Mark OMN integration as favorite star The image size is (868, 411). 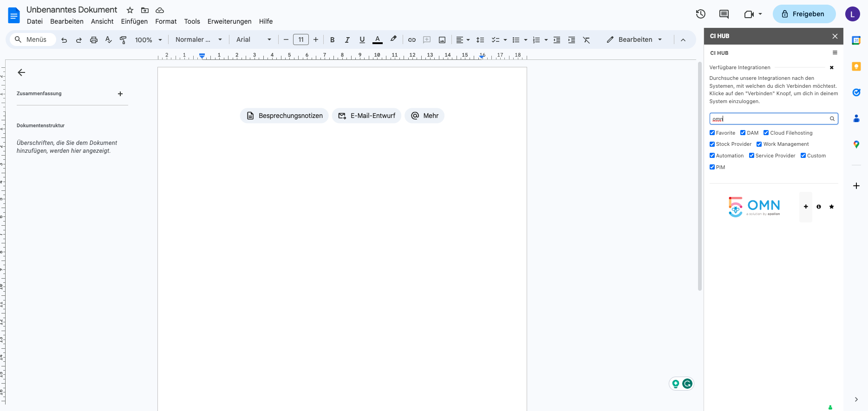832,207
